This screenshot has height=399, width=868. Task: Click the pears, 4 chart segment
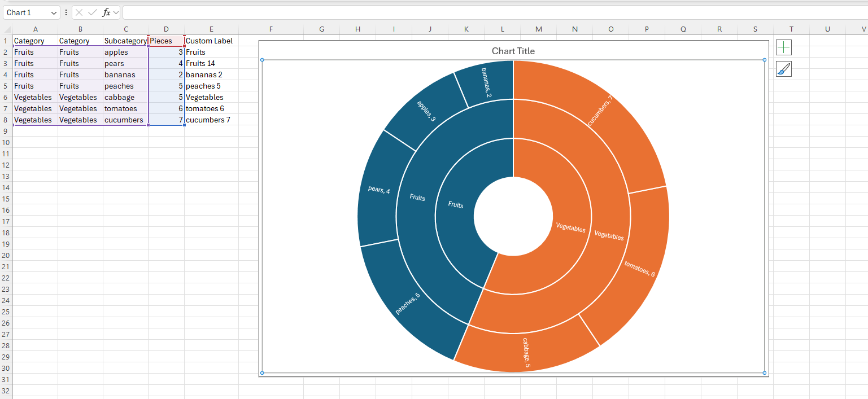[380, 190]
